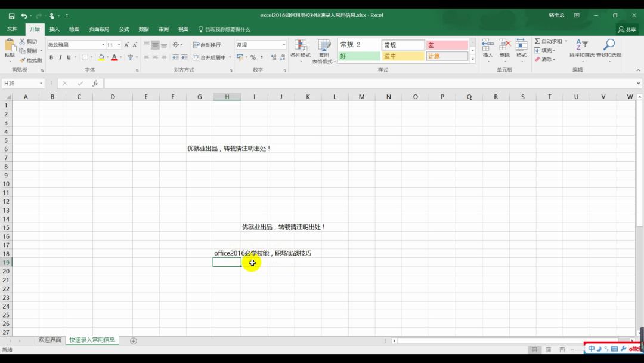The height and width of the screenshot is (363, 644).
Task: Toggle Bold formatting
Action: pyautogui.click(x=51, y=57)
